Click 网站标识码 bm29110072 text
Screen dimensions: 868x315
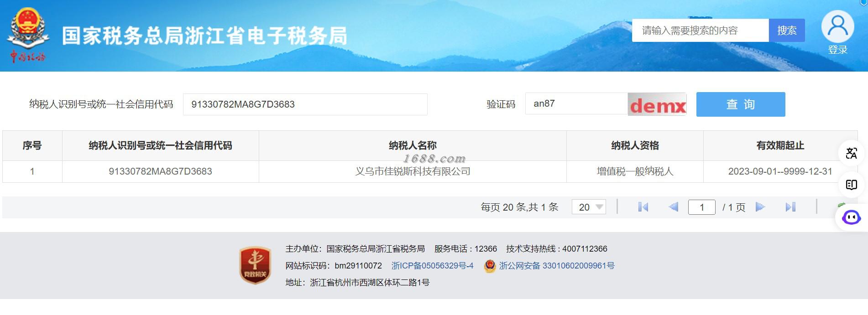pyautogui.click(x=334, y=266)
